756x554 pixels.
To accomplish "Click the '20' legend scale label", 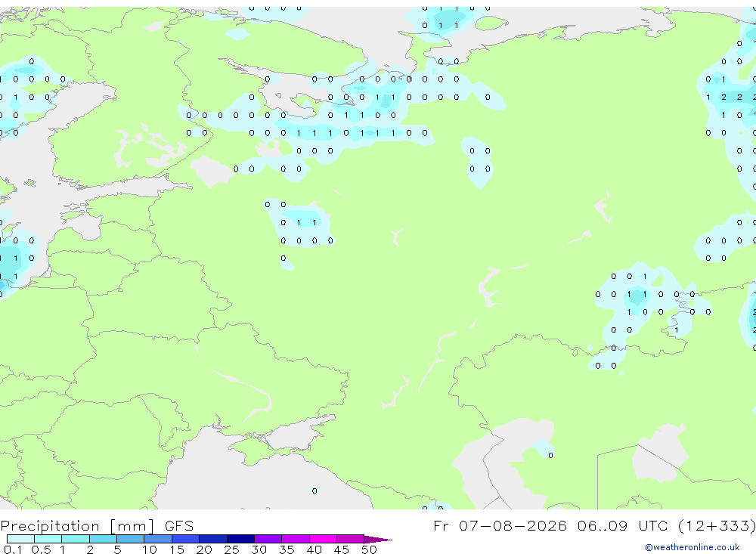I will (x=204, y=549).
